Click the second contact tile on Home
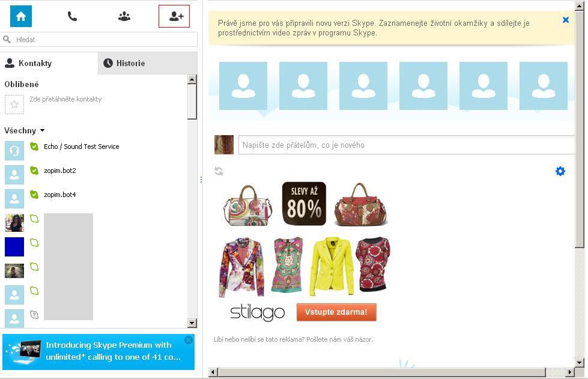Viewport: 588px width, 379px height. tap(303, 86)
